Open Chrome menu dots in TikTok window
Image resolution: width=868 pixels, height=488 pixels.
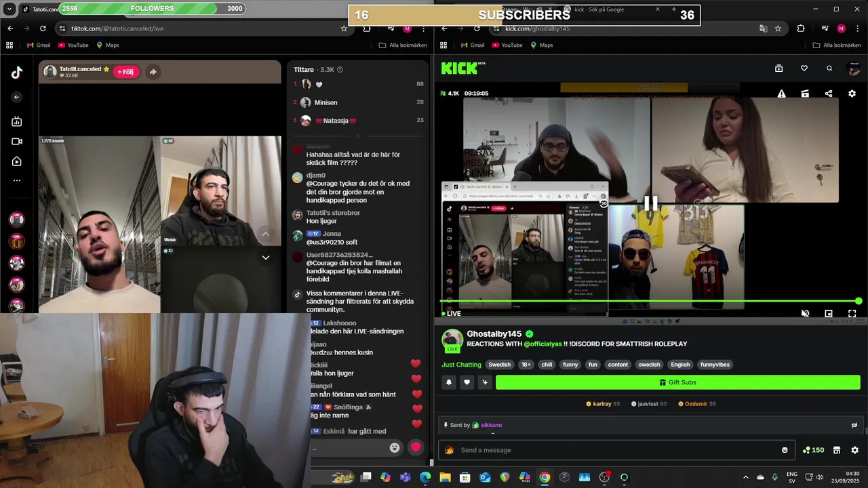point(424,28)
